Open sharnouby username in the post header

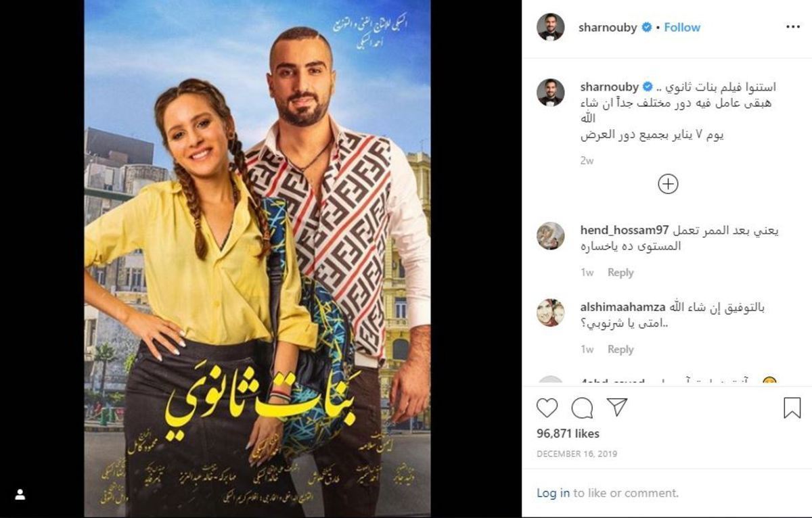click(608, 28)
